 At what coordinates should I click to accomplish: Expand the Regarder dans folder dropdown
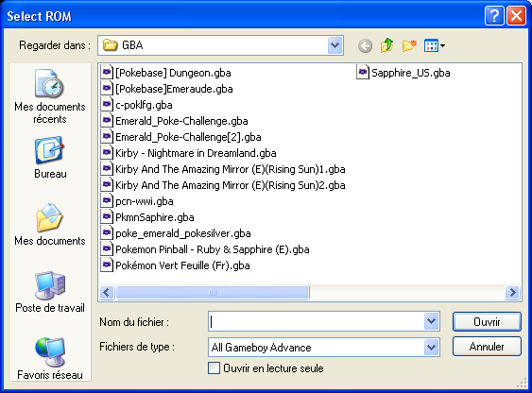coord(335,45)
